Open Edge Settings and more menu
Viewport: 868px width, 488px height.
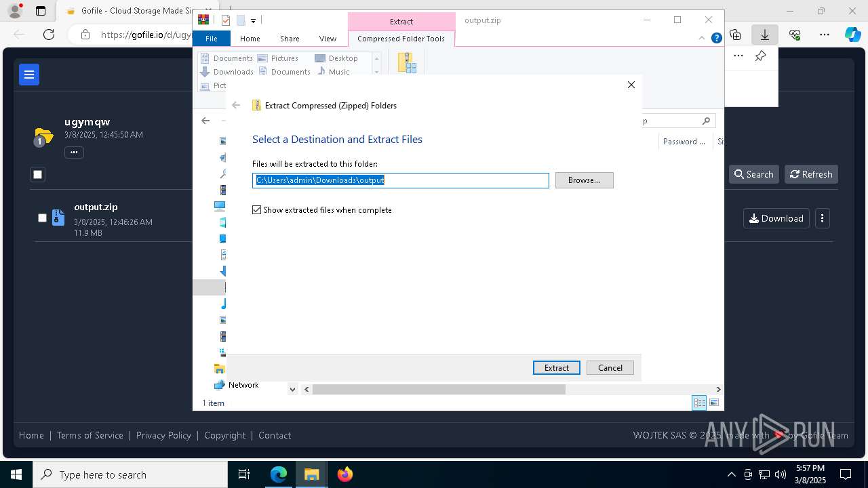click(825, 34)
